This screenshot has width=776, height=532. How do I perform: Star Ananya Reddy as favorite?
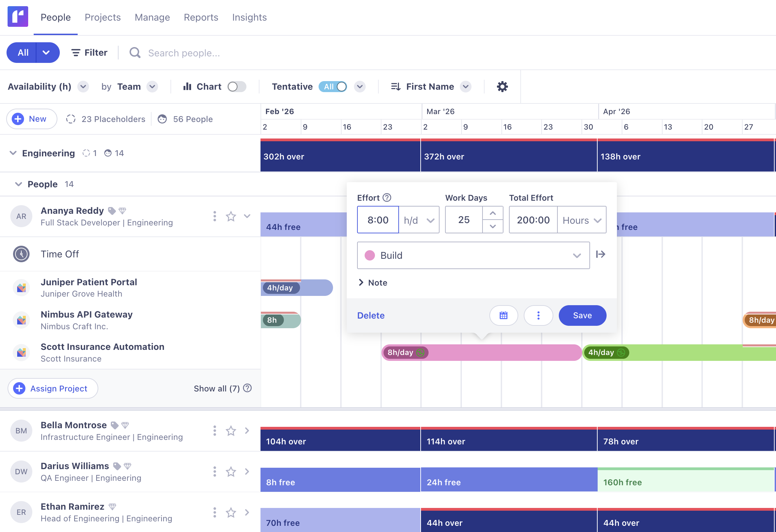(231, 217)
